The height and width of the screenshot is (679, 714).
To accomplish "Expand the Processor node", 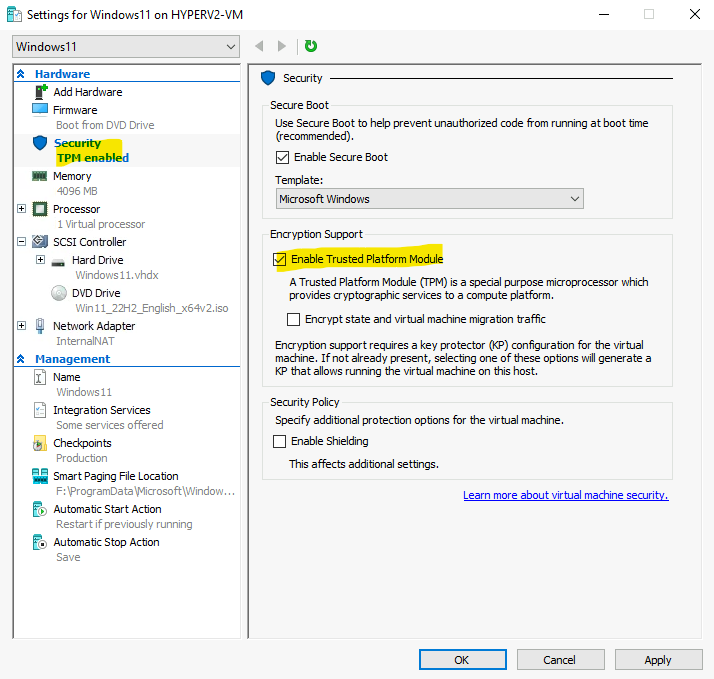I will [21, 209].
